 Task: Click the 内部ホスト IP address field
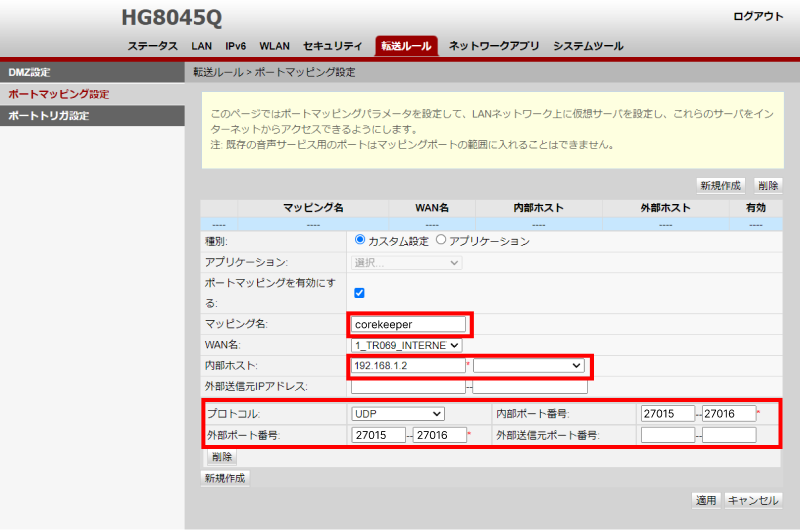tap(408, 366)
